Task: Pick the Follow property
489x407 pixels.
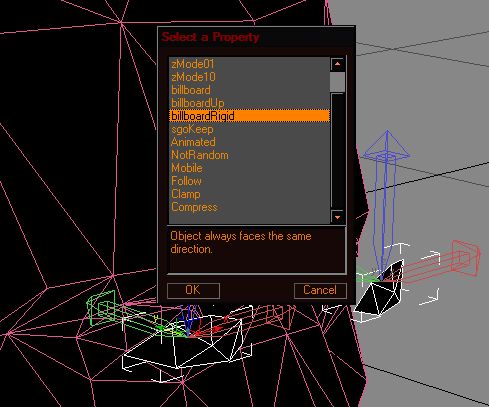Action: click(x=249, y=181)
